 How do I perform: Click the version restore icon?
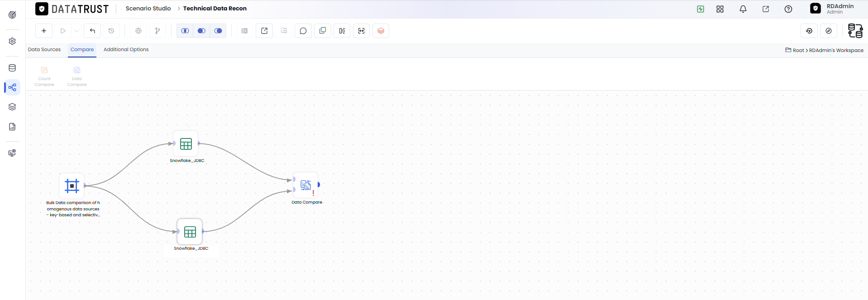[x=809, y=31]
